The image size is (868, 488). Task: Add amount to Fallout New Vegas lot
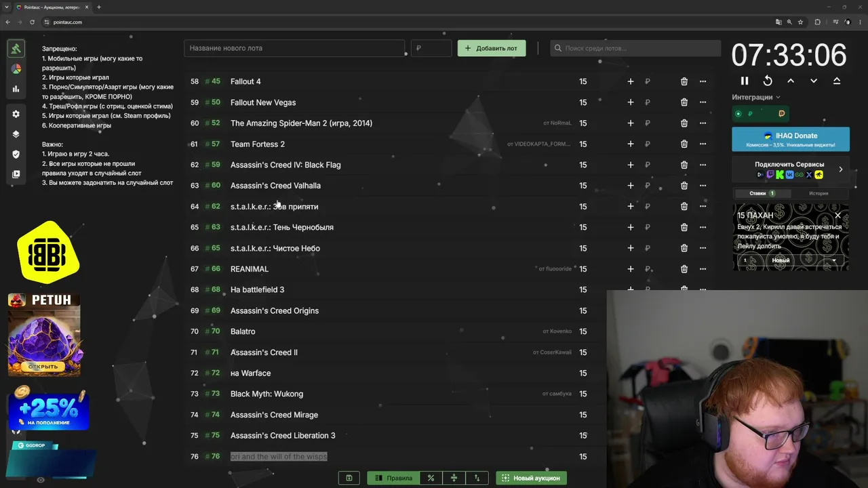pyautogui.click(x=631, y=102)
